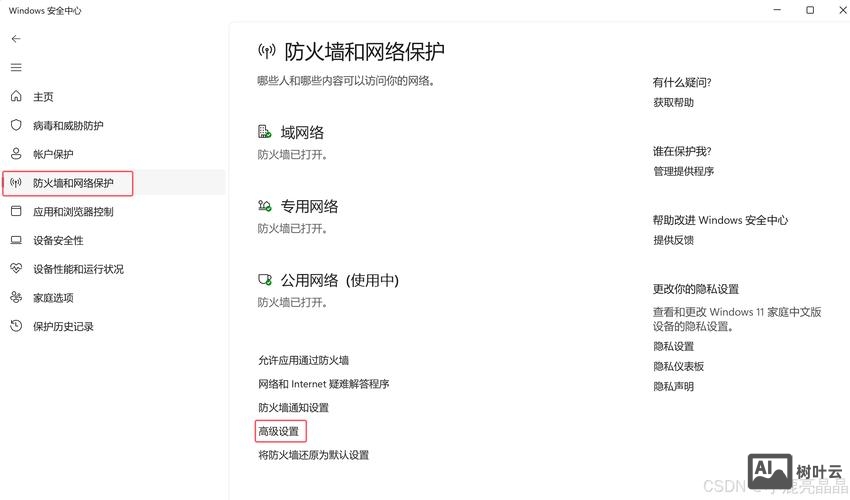This screenshot has width=850, height=500.
Task: Open 隐私设置 link
Action: (673, 347)
